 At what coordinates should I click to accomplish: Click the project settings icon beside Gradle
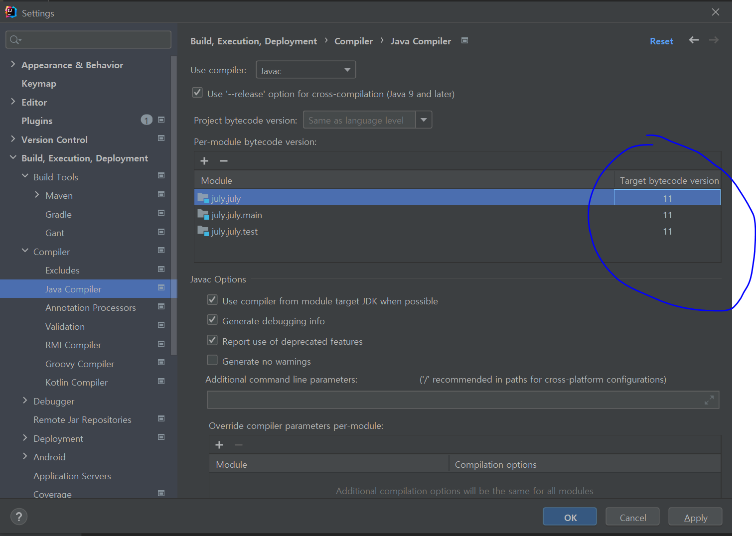click(161, 213)
